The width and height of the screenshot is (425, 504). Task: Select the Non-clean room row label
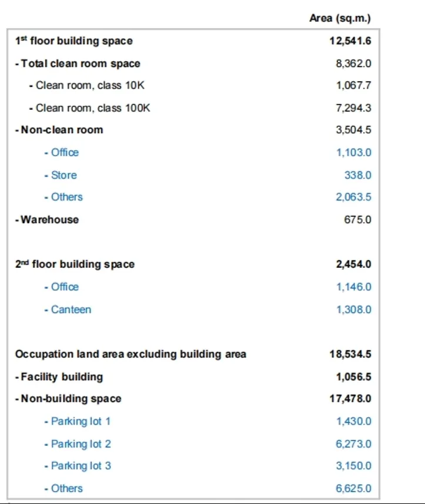click(x=59, y=130)
